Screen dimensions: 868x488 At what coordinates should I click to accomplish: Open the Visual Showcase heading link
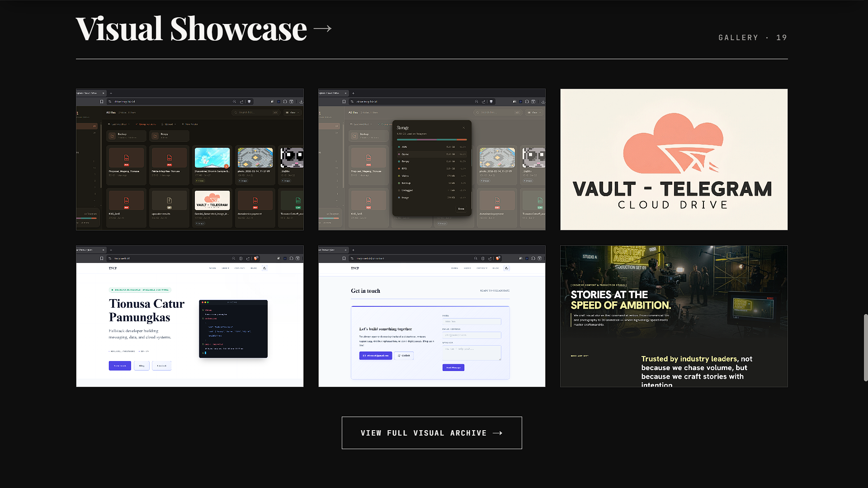point(204,28)
